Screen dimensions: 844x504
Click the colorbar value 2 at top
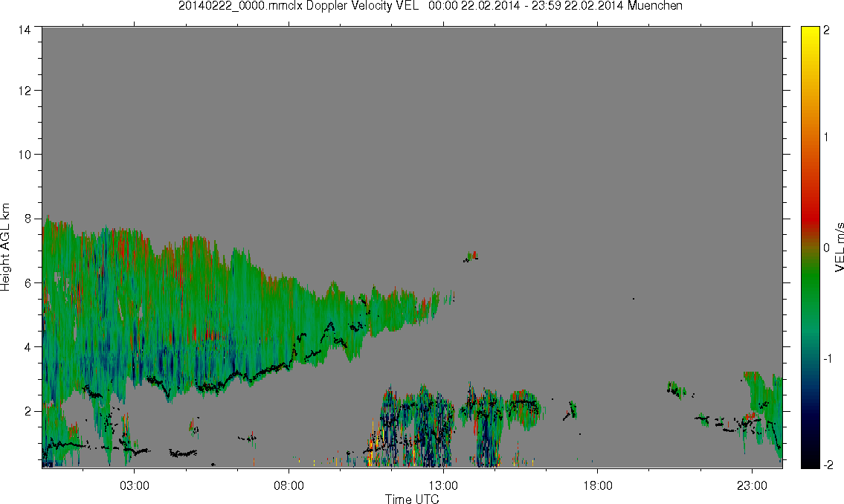pyautogui.click(x=827, y=30)
